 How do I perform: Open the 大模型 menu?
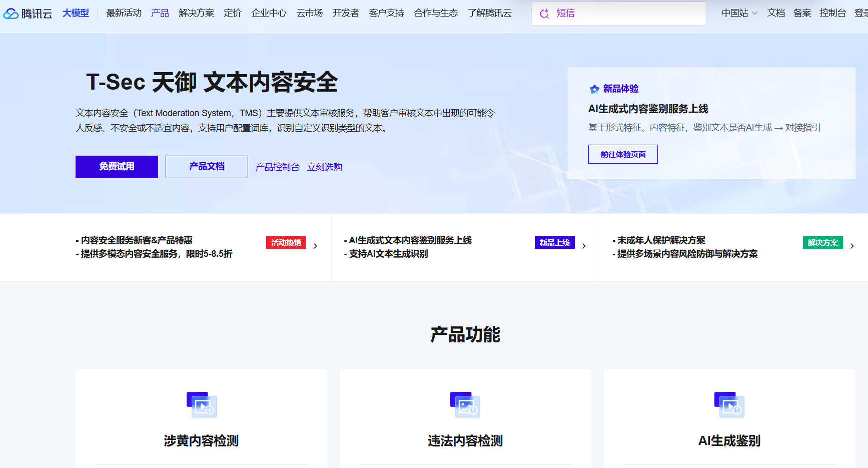76,13
